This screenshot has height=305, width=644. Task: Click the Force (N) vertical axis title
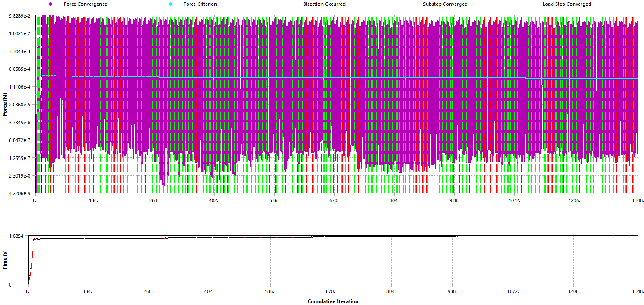point(5,105)
